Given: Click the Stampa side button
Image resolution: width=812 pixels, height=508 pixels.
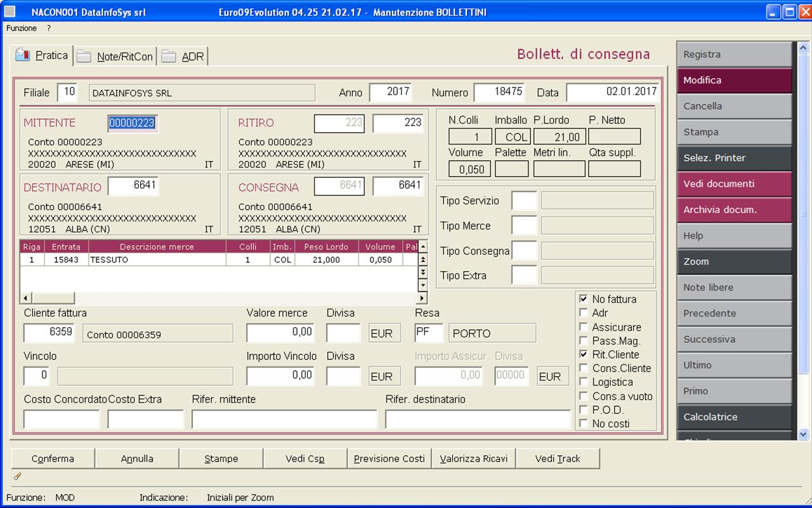Looking at the screenshot, I should (x=734, y=132).
